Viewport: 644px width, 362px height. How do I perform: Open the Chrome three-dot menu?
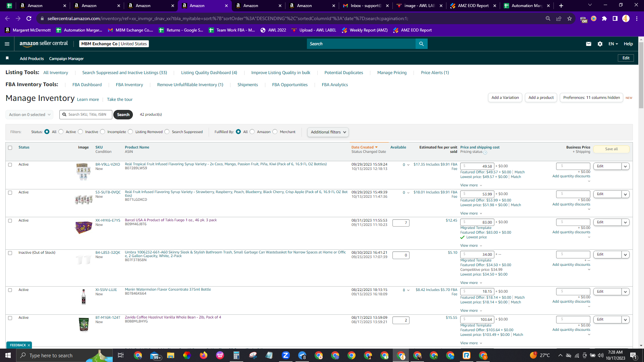click(637, 18)
